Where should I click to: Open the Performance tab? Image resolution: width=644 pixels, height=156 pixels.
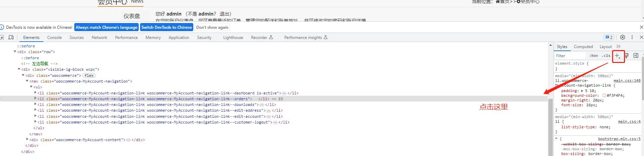126,38
